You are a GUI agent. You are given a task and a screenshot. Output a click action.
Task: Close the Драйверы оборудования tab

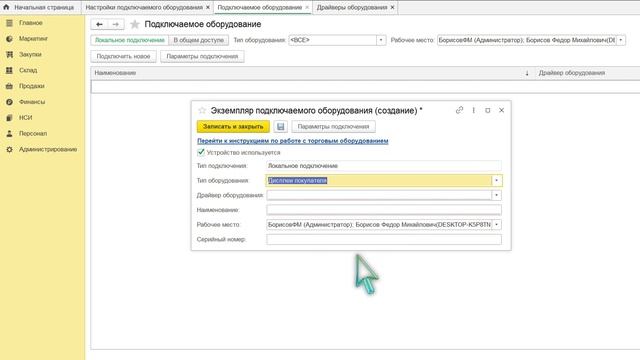(x=392, y=7)
